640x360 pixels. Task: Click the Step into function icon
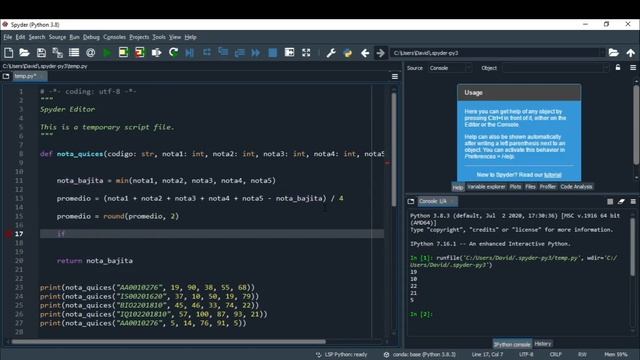pos(223,53)
